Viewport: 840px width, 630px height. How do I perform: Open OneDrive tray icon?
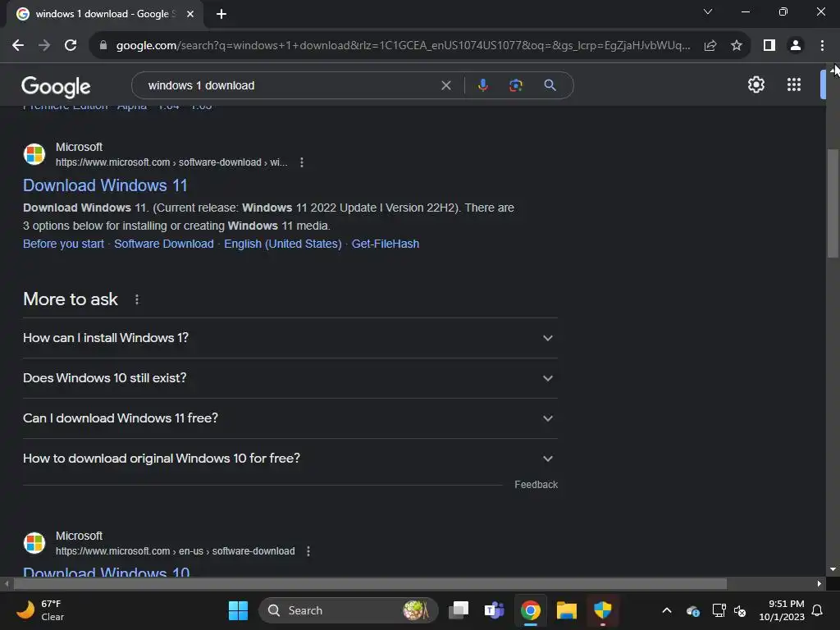(x=692, y=610)
